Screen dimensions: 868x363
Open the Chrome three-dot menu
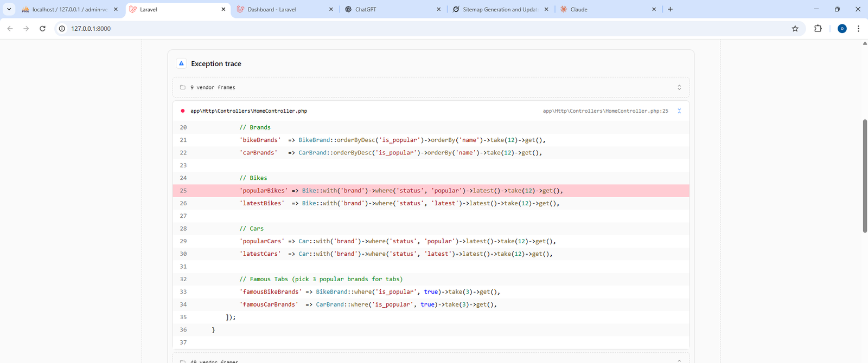(x=858, y=29)
